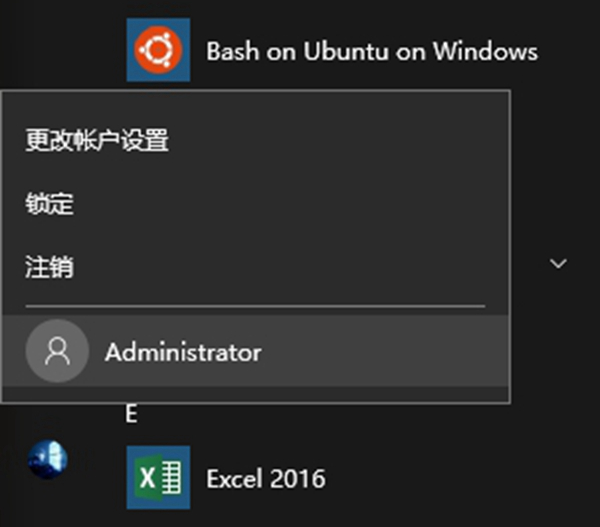This screenshot has height=527, width=600.
Task: Click the Administrator avatar silhouette icon
Action: [x=58, y=351]
